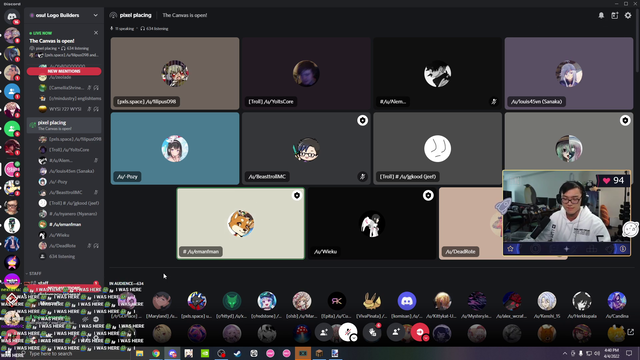Viewport: 640px width, 360px height.
Task: Open Discord home direct messages icon
Action: click(12, 17)
